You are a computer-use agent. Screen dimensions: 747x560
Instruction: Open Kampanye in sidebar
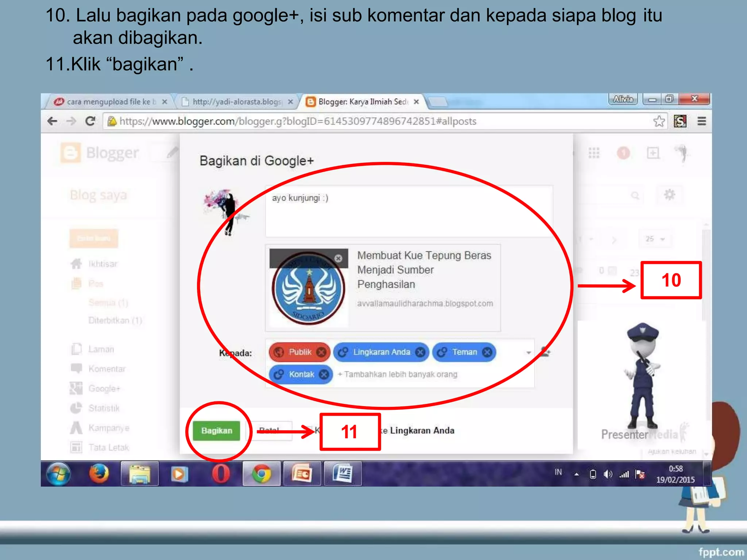tap(109, 428)
